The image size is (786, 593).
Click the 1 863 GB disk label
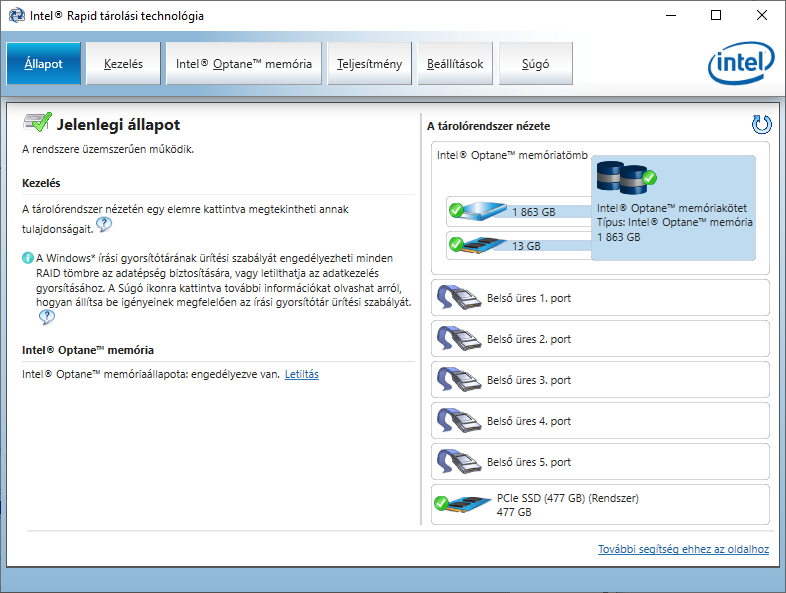pos(533,212)
